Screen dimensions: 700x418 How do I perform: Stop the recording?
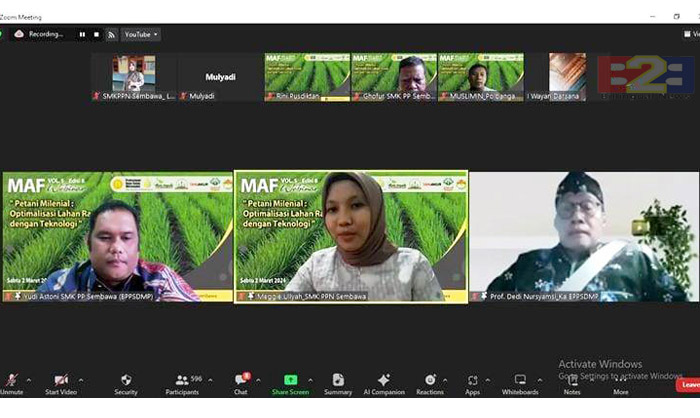(96, 34)
